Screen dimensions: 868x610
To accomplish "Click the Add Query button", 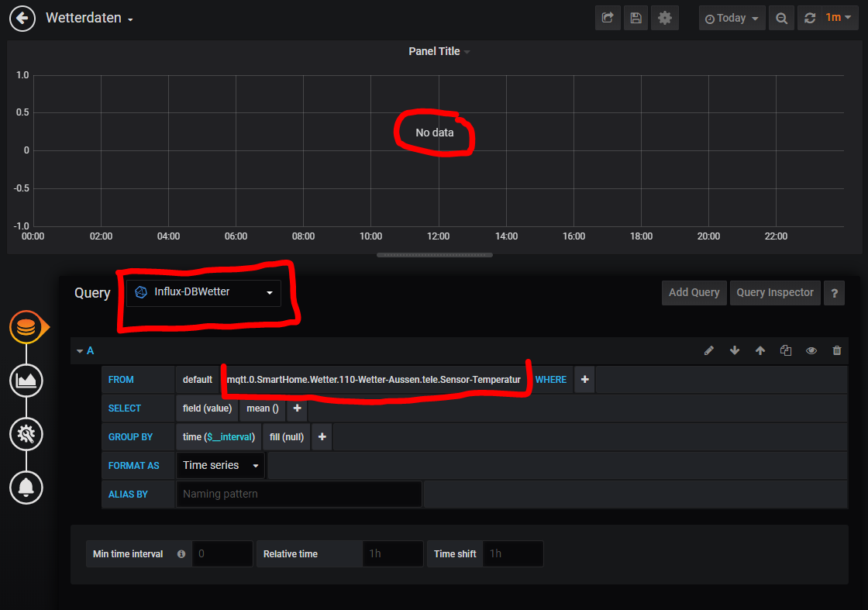I will [x=694, y=292].
